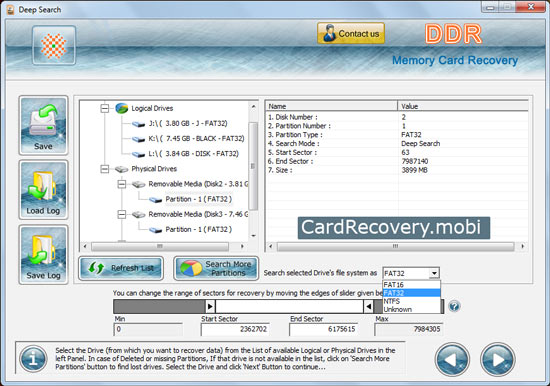Click the L: drive icon
The image size is (550, 386).
[x=139, y=154]
